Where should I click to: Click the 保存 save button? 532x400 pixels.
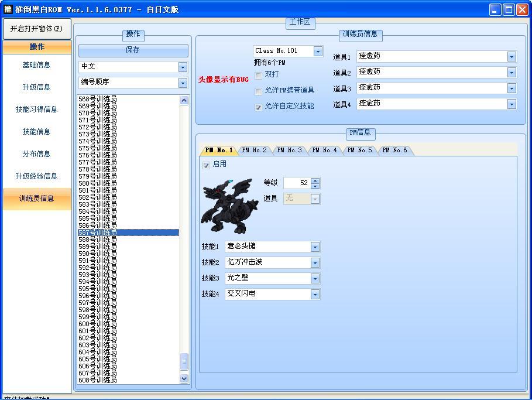(133, 50)
